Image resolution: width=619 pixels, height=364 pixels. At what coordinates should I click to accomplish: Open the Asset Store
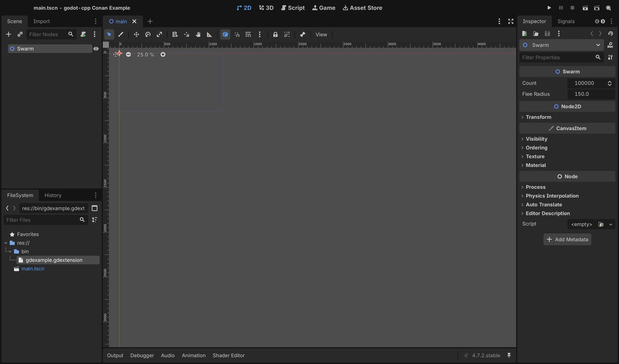point(363,8)
